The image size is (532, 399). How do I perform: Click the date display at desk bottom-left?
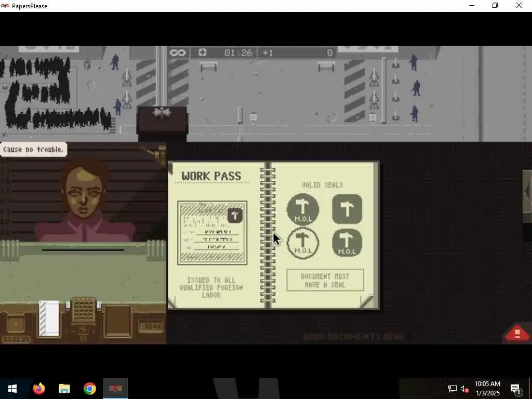point(16,339)
